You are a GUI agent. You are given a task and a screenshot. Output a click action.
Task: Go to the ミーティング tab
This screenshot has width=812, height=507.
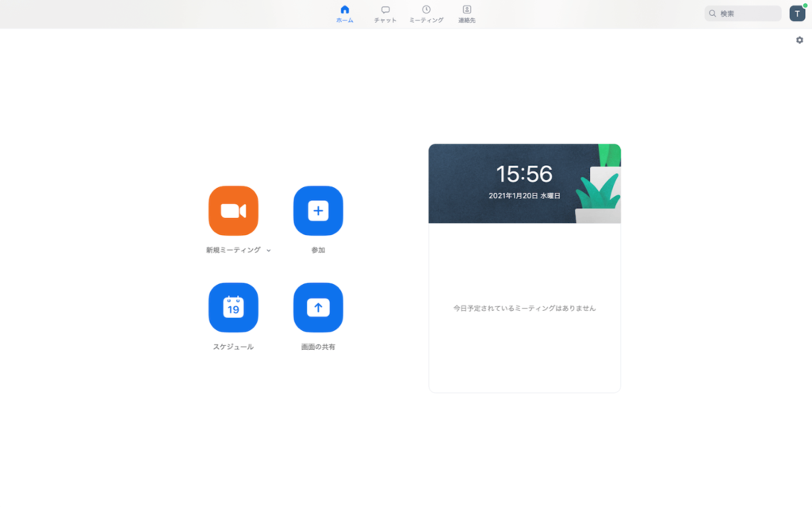click(427, 13)
